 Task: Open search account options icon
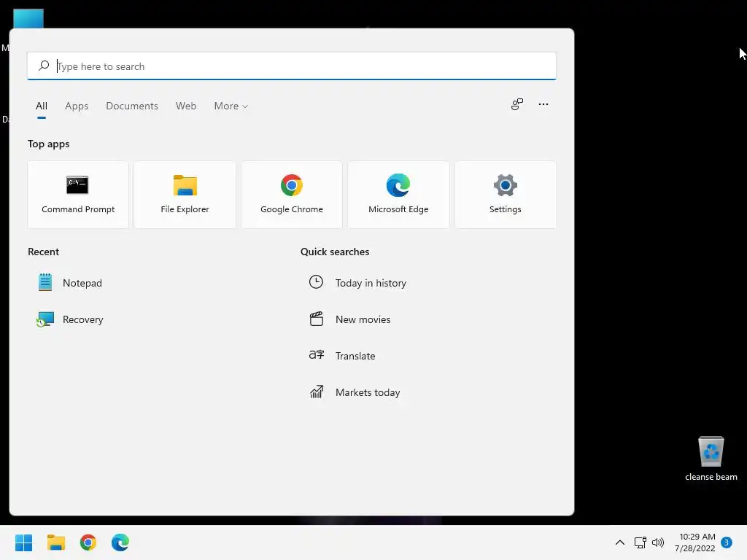(517, 104)
